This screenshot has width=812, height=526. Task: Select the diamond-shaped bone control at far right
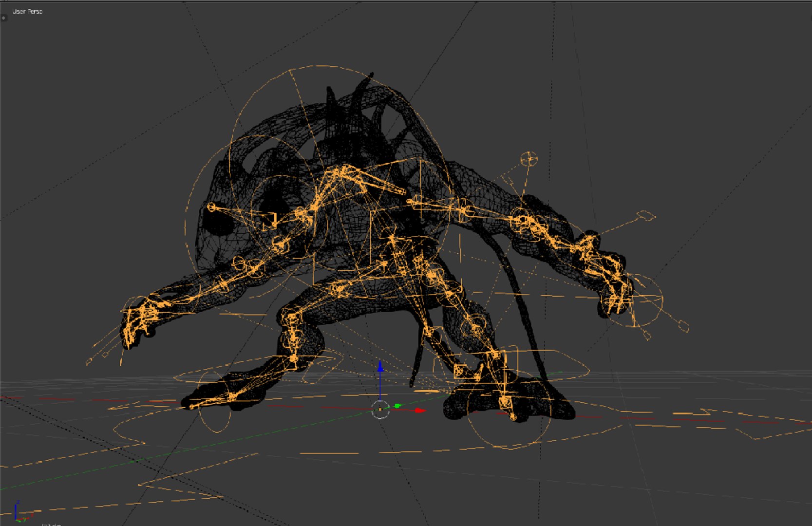click(x=646, y=215)
